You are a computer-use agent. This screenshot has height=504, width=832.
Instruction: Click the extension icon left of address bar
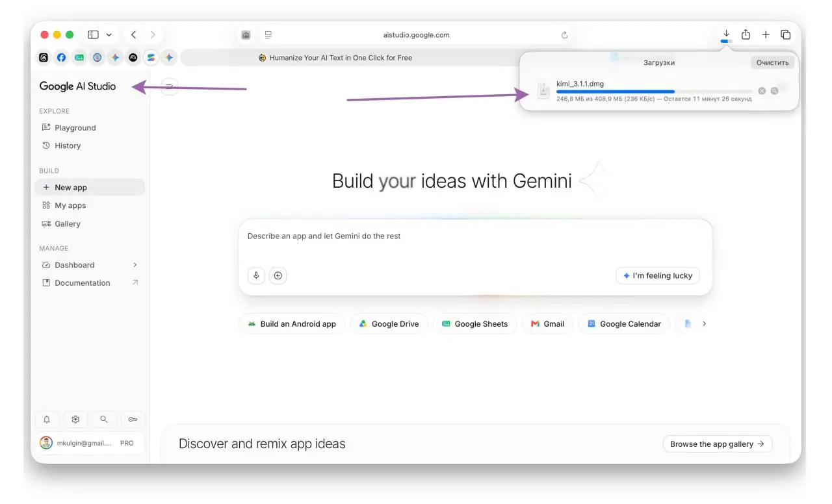click(x=246, y=35)
